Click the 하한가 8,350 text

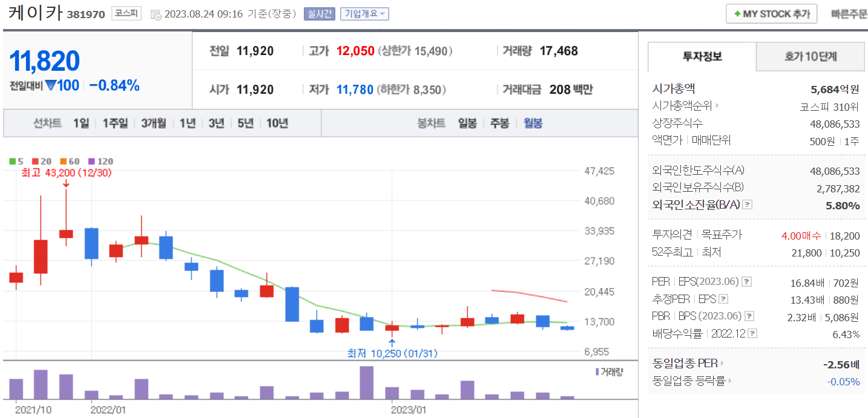click(412, 90)
